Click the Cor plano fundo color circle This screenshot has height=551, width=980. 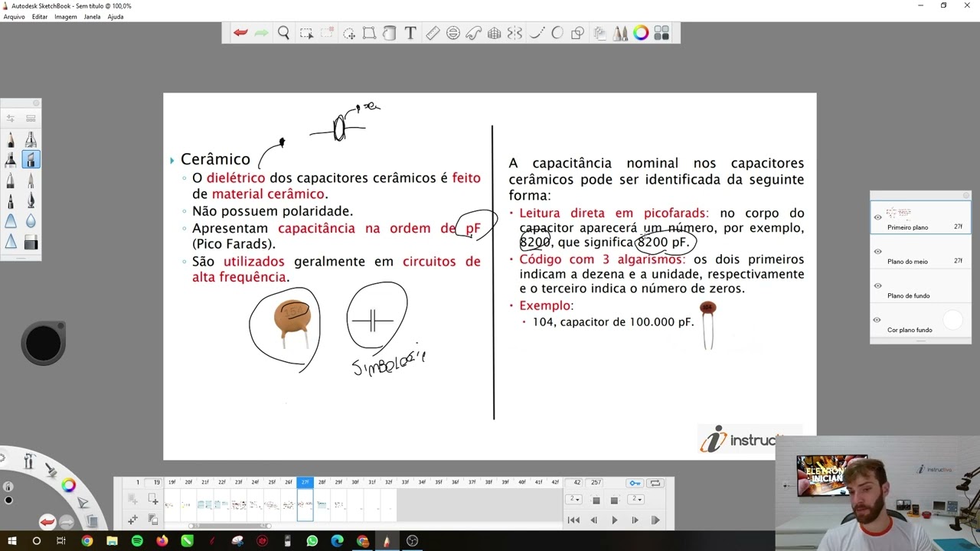tap(952, 321)
